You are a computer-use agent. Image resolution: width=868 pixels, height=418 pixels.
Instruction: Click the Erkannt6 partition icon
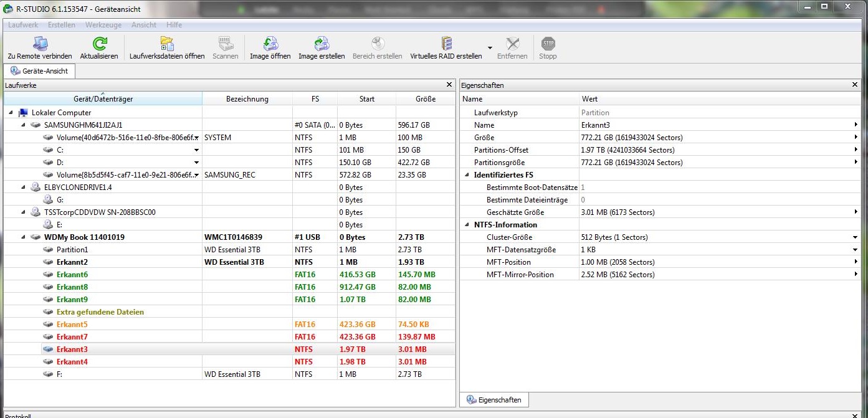click(x=49, y=275)
